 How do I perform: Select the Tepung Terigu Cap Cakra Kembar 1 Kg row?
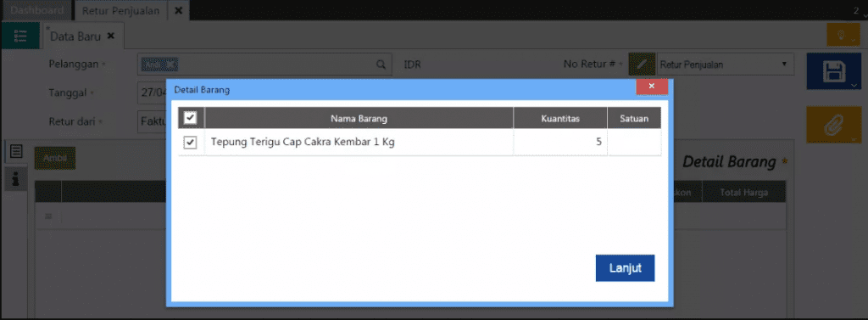419,143
